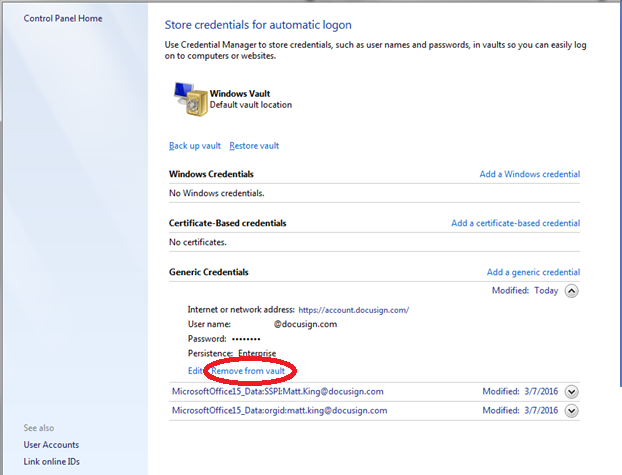Click Remove from vault
This screenshot has height=475, width=622.
[248, 371]
